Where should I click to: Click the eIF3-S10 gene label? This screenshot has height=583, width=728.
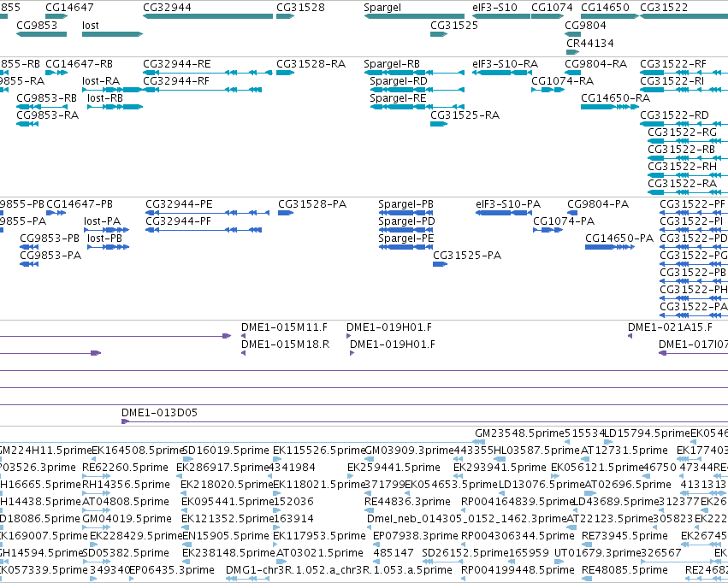(x=494, y=8)
